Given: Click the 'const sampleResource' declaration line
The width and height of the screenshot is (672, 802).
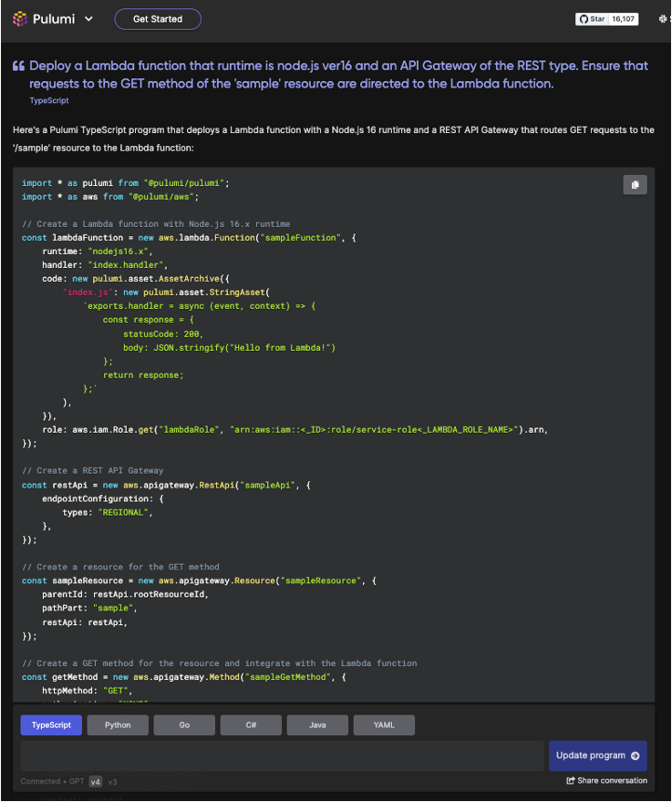Looking at the screenshot, I should pyautogui.click(x=199, y=581).
